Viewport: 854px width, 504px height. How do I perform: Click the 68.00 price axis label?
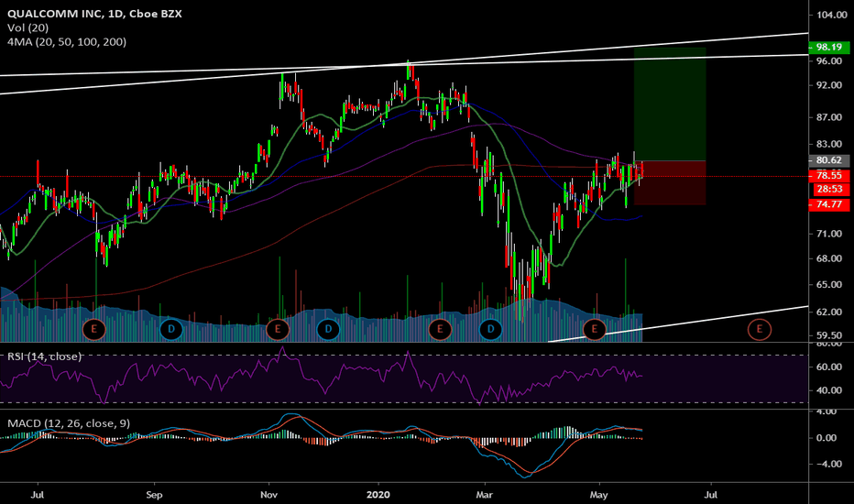(x=829, y=258)
